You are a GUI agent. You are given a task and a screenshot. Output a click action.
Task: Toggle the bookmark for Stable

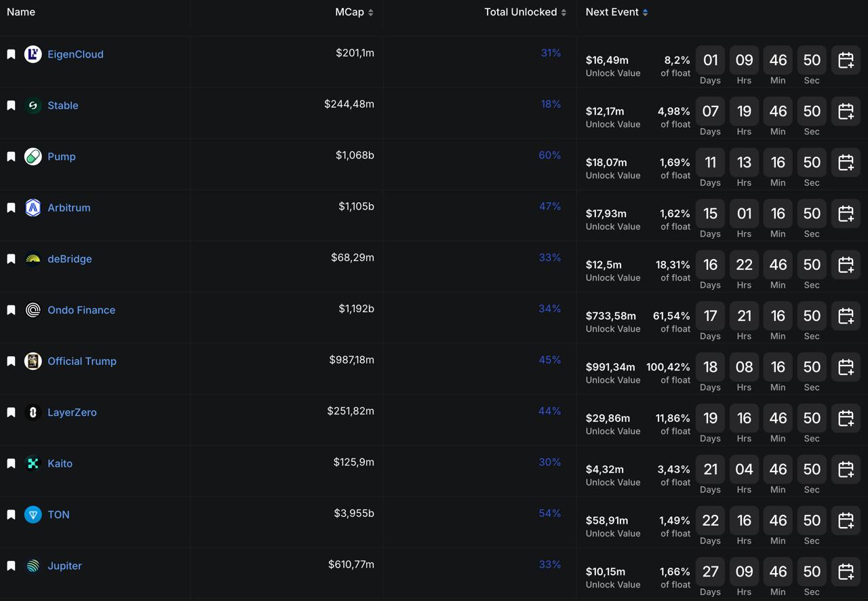11,106
